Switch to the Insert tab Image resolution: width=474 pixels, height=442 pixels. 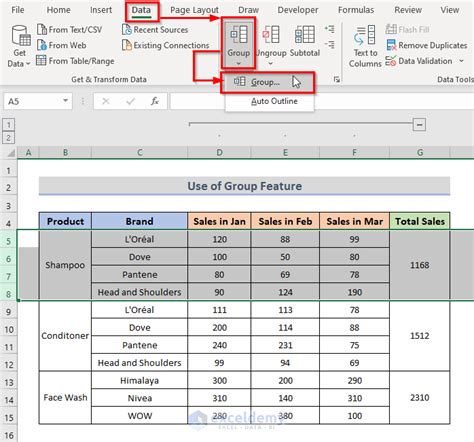click(x=101, y=10)
